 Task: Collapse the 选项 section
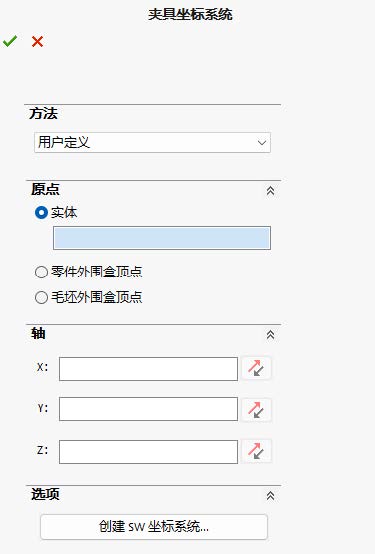(270, 496)
